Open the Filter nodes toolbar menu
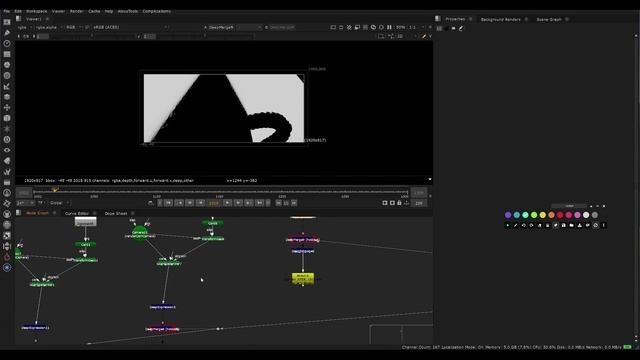The image size is (640, 360). pos(7,76)
